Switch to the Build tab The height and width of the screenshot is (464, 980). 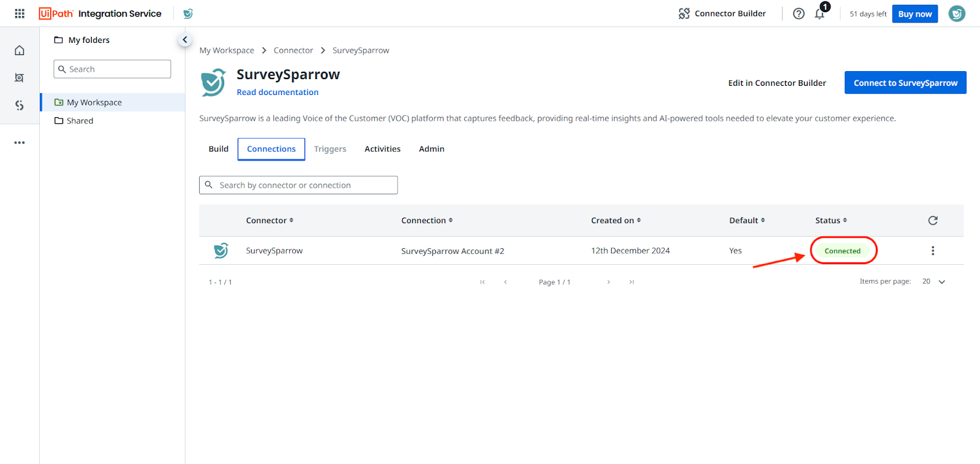click(218, 149)
